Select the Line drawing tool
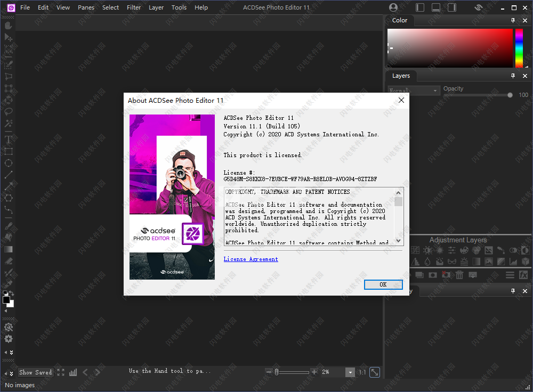This screenshot has height=392, width=533. pos(9,175)
